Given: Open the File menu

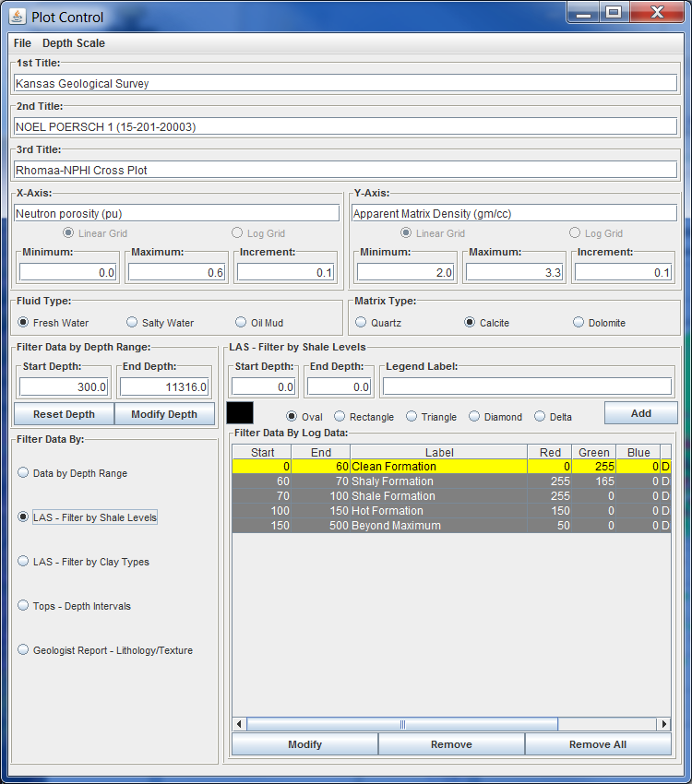Looking at the screenshot, I should click(x=22, y=43).
